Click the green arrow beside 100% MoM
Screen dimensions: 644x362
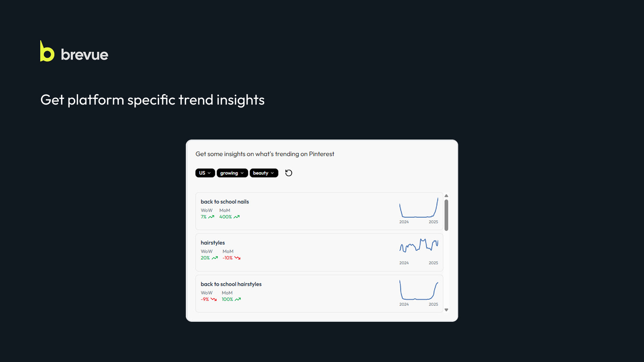(237, 299)
